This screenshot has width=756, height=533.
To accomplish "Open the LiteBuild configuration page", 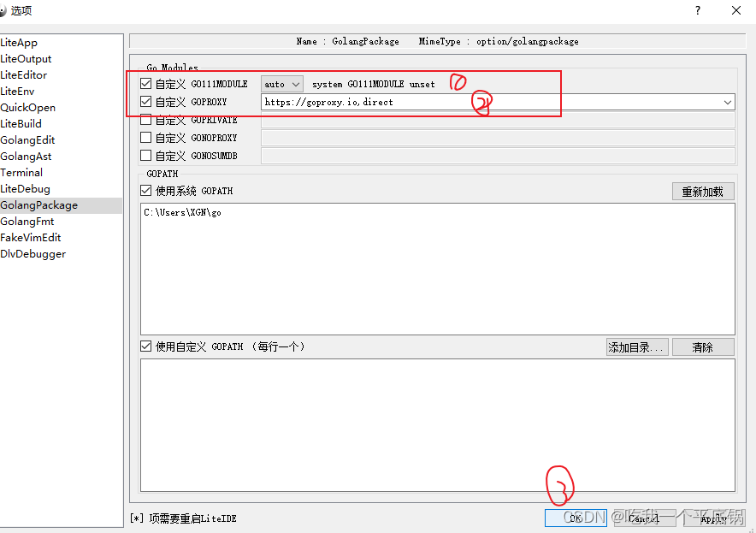I will click(x=21, y=123).
